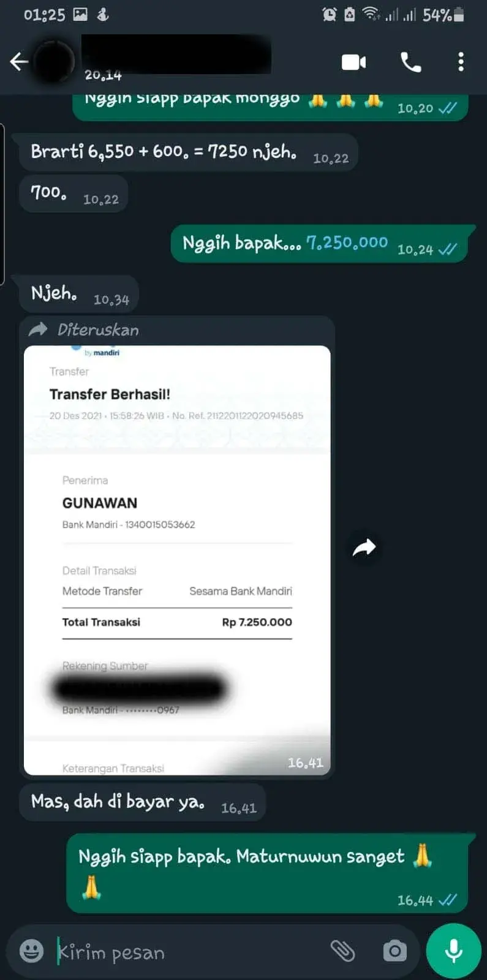Select the 'Maturnuwun sanget' sent message
487x980 pixels.
[x=269, y=873]
